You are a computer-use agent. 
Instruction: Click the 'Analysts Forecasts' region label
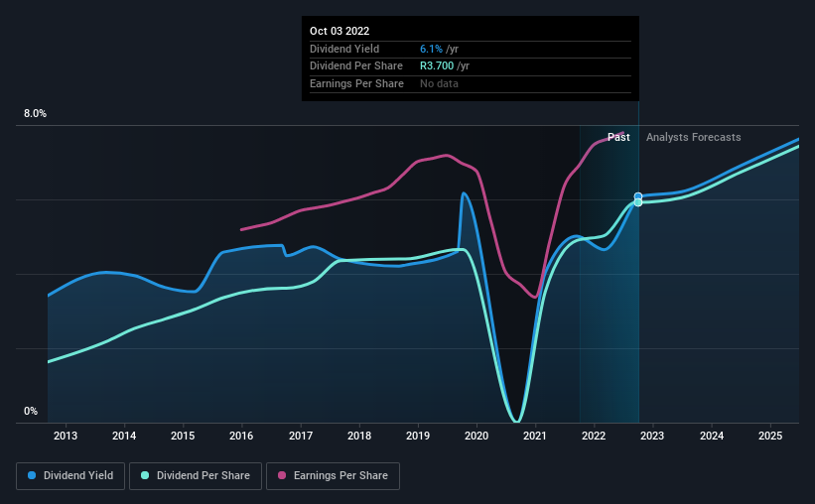click(x=693, y=137)
